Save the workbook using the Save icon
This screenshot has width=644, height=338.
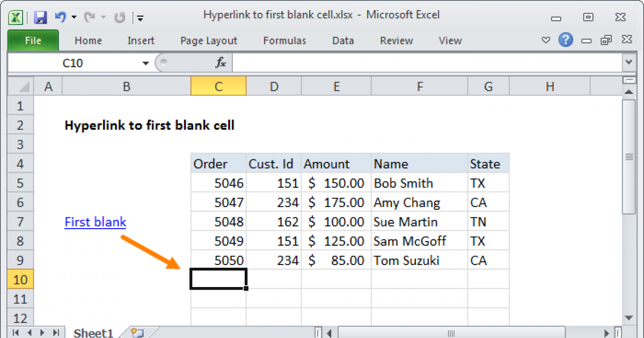40,17
